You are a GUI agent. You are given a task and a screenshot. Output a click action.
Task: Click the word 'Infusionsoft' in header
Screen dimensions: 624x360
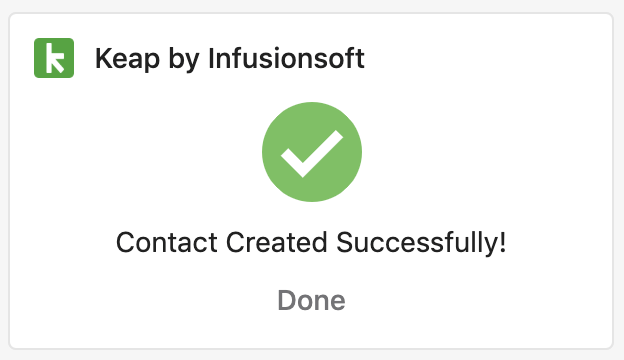pos(286,58)
